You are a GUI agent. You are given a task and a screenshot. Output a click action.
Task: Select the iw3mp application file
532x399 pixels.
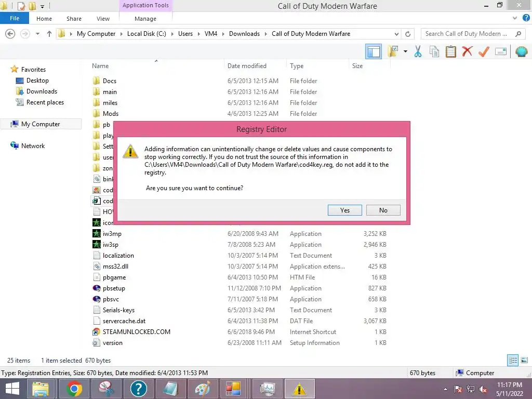coord(112,233)
